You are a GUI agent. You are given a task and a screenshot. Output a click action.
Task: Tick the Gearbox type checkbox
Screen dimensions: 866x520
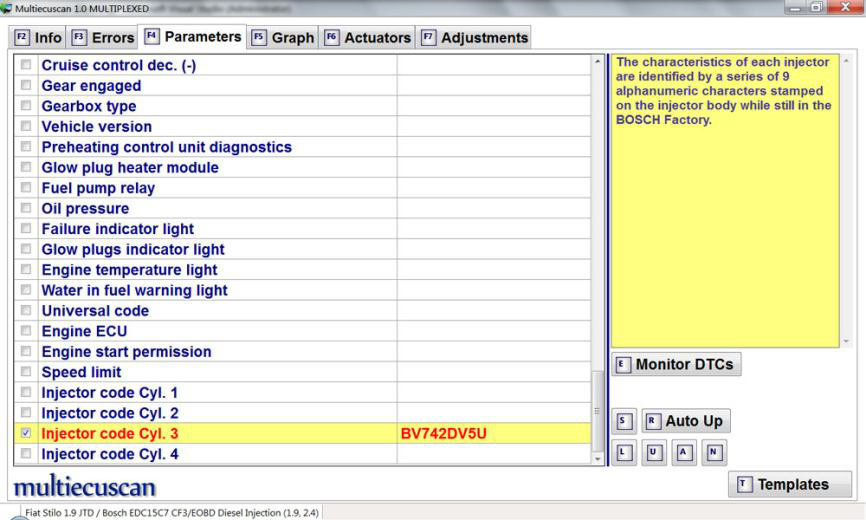point(26,107)
